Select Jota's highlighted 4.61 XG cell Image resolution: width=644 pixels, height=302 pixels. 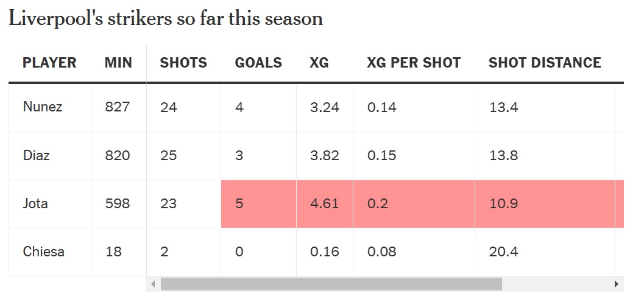[324, 203]
